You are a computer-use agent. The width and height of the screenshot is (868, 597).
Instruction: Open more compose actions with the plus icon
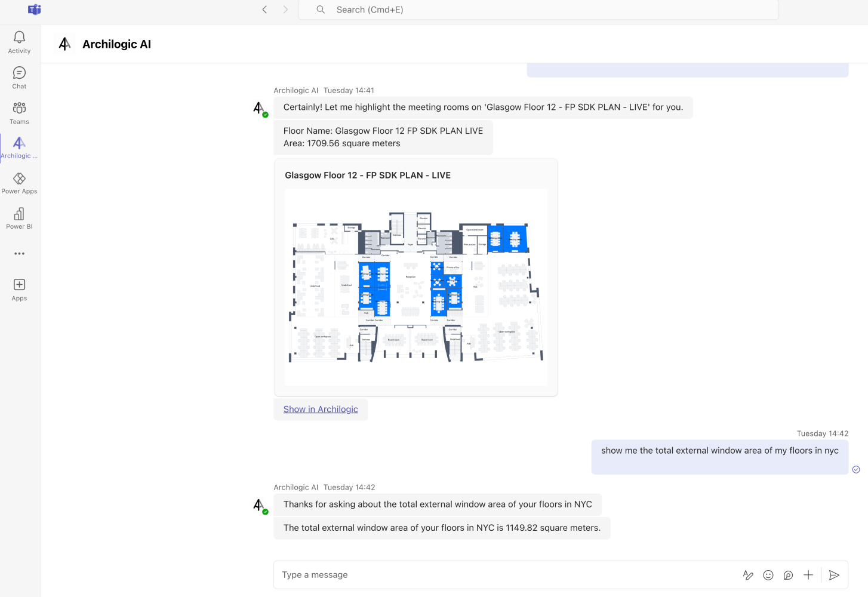coord(808,575)
